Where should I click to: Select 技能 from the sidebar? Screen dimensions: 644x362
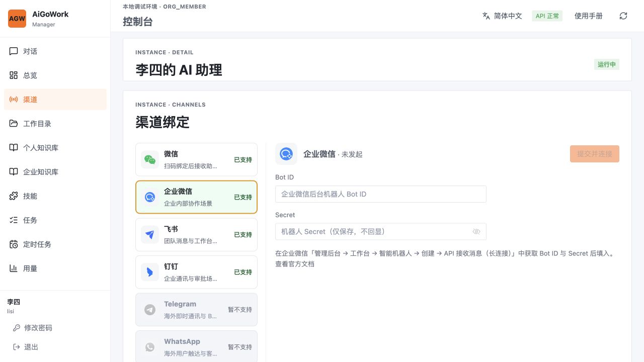(55, 196)
